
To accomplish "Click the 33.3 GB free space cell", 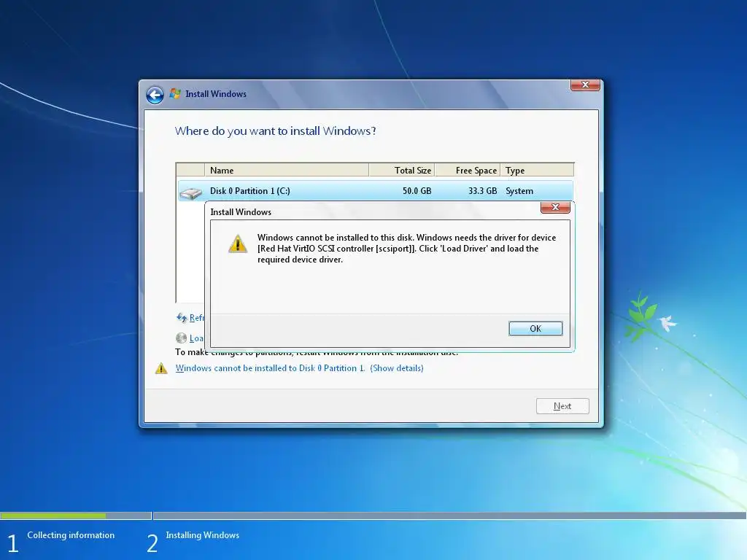I will [482, 191].
